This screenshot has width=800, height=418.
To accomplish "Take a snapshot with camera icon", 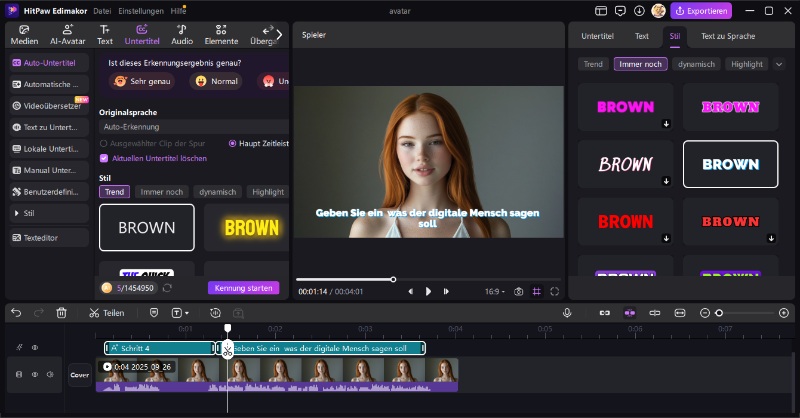I will (x=518, y=291).
